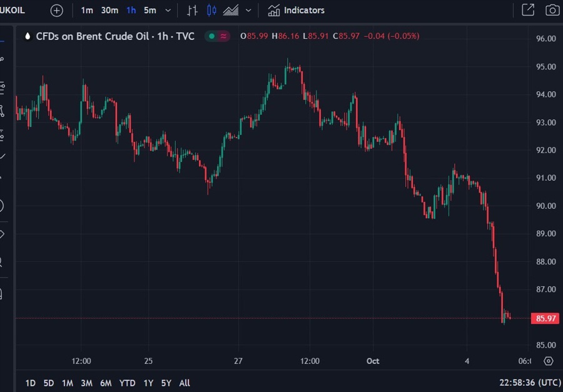This screenshot has height=392, width=563.
Task: Open chart settings gear at the time axis
Action: click(x=549, y=361)
